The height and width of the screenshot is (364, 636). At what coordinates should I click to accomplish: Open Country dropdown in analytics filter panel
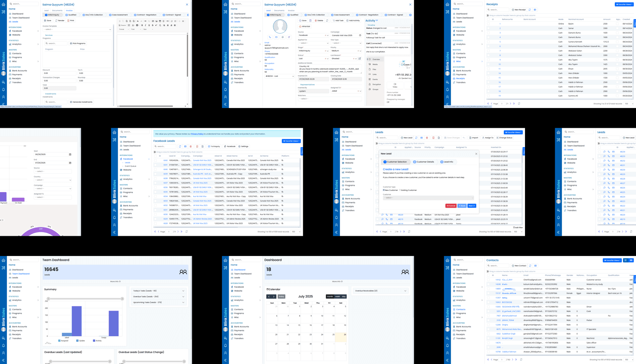[53, 180]
